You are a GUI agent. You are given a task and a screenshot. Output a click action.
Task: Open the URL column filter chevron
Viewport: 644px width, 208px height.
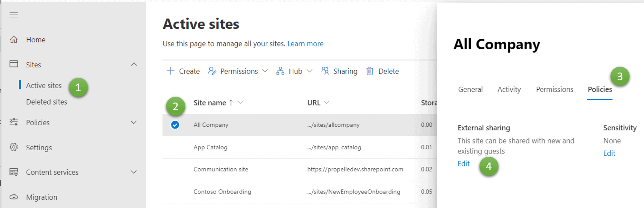[327, 102]
